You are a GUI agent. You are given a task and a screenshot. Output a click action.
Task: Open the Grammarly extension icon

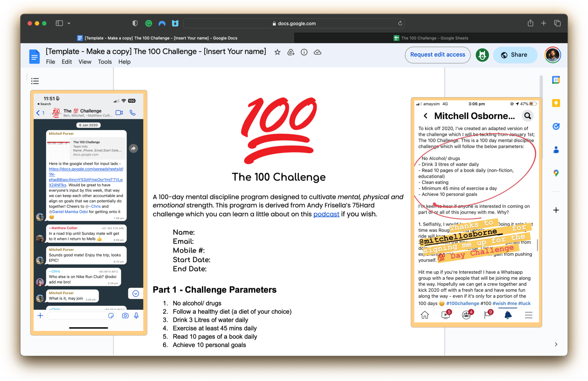(x=148, y=23)
